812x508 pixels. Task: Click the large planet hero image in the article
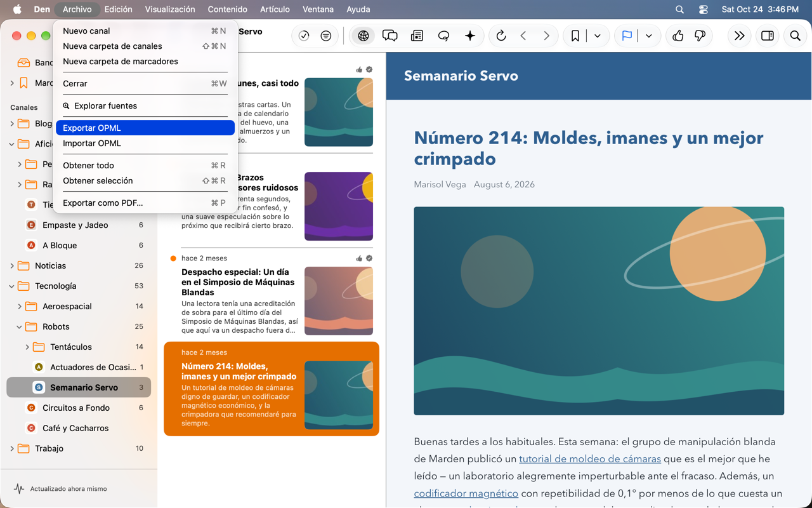(x=599, y=311)
